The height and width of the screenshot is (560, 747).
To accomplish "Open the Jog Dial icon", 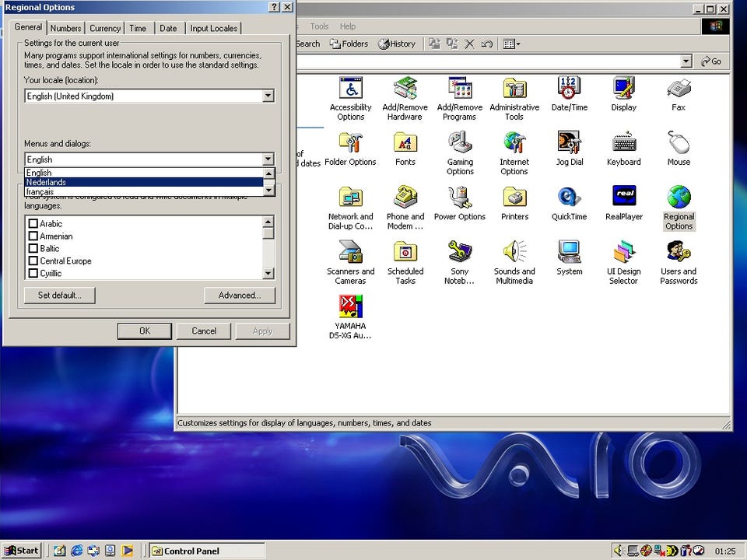I will coord(570,148).
